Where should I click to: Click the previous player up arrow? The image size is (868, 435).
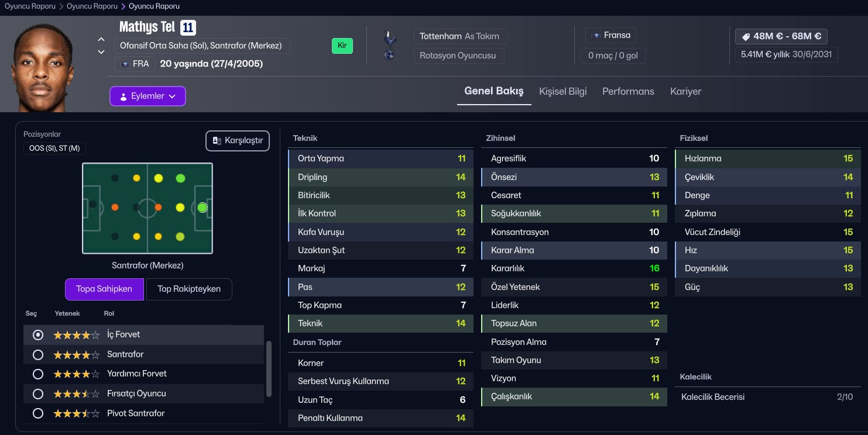[101, 40]
